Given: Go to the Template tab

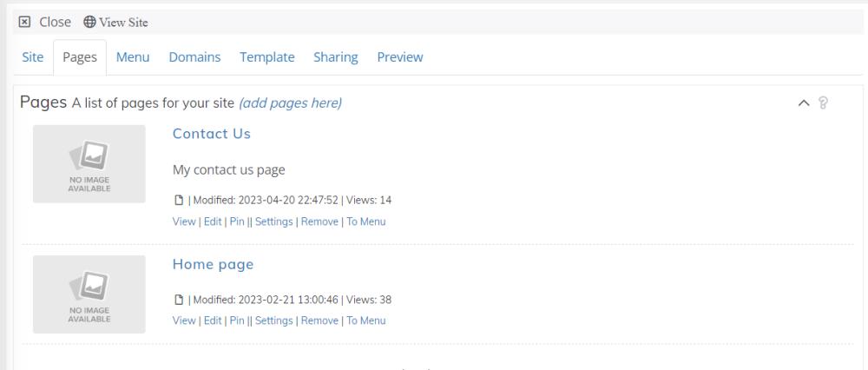Looking at the screenshot, I should [x=266, y=57].
